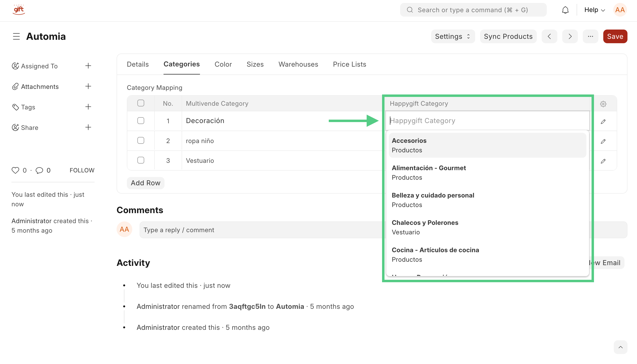Choose Alimentación - Gourmet option
The width and height of the screenshot is (637, 364).
tap(487, 173)
